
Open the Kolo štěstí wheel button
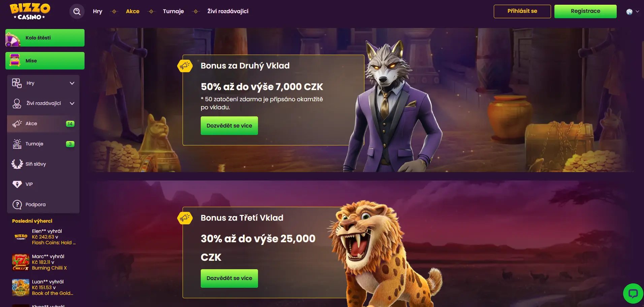(45, 38)
